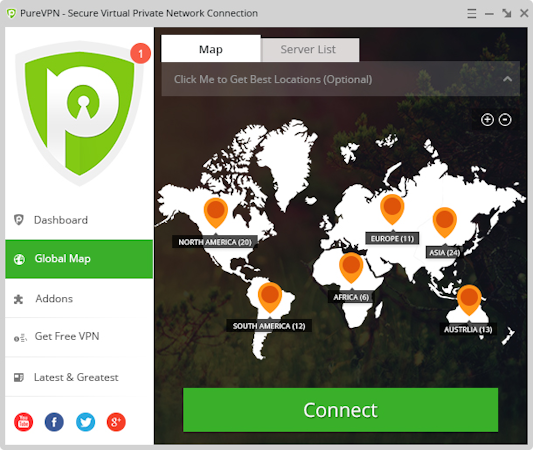Zoom out of map with minus icon
533x450 pixels.
(505, 120)
